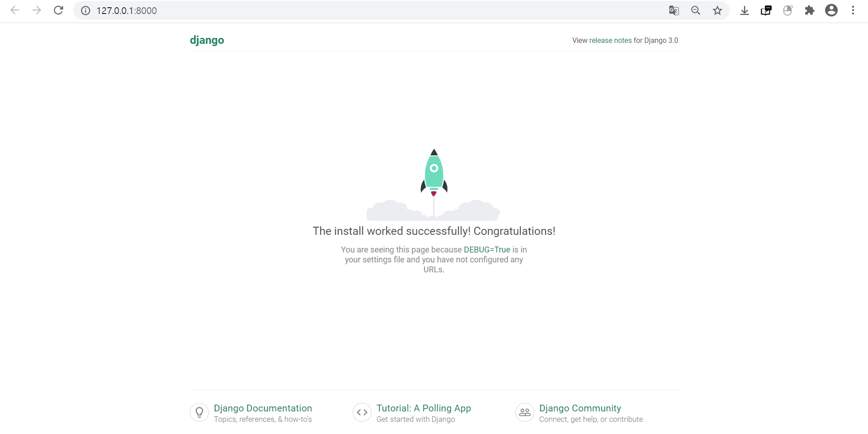Click the code brackets tutorial icon
The width and height of the screenshot is (868, 434).
pos(362,412)
